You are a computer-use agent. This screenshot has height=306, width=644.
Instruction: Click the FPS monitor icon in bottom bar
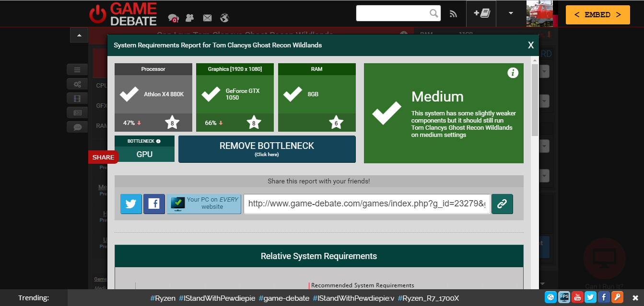pyautogui.click(x=564, y=297)
